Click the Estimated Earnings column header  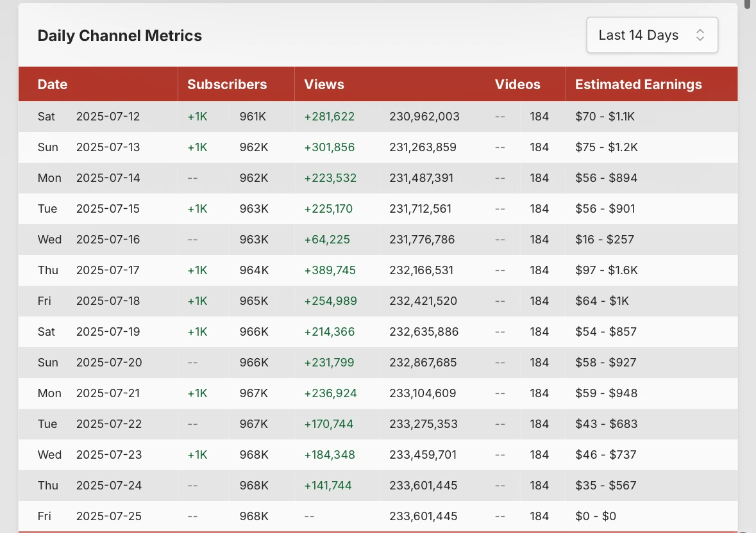(638, 85)
